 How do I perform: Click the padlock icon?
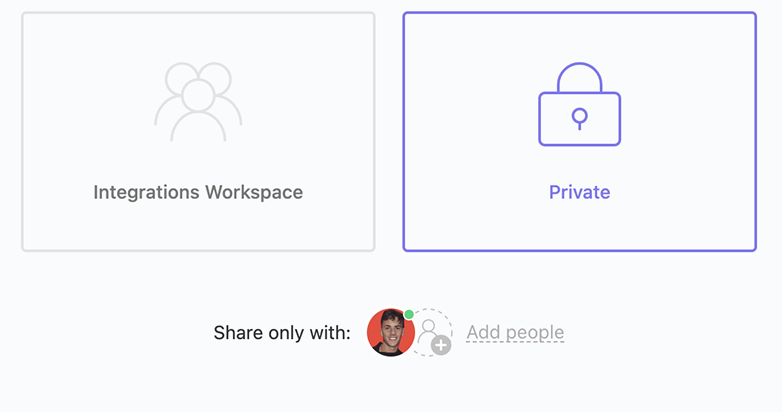click(x=580, y=104)
